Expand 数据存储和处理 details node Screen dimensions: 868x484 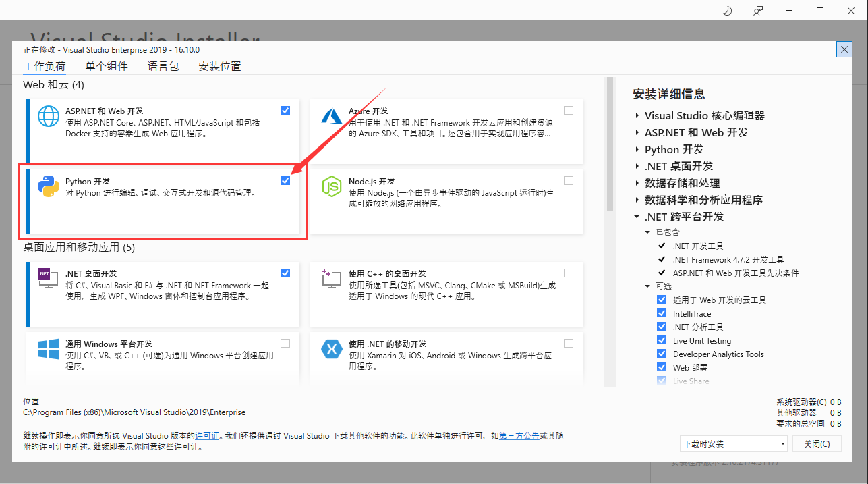coord(637,183)
